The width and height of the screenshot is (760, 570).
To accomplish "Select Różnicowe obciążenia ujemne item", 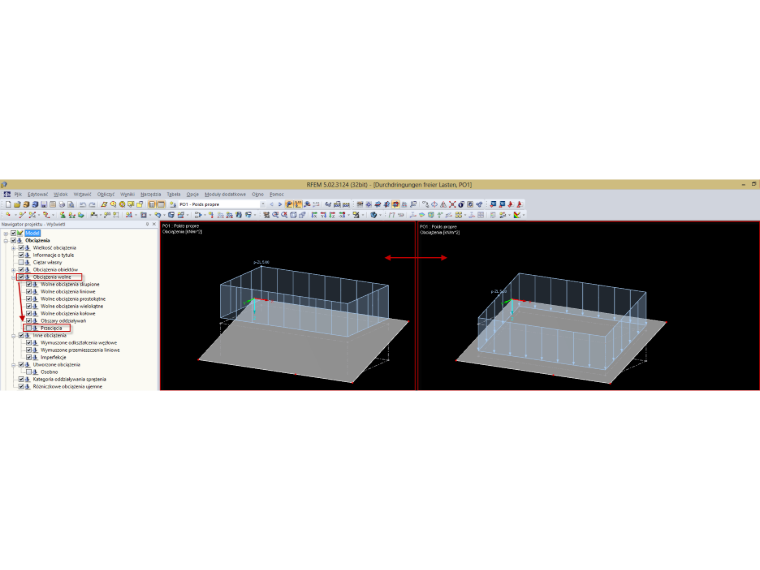I will (x=67, y=386).
